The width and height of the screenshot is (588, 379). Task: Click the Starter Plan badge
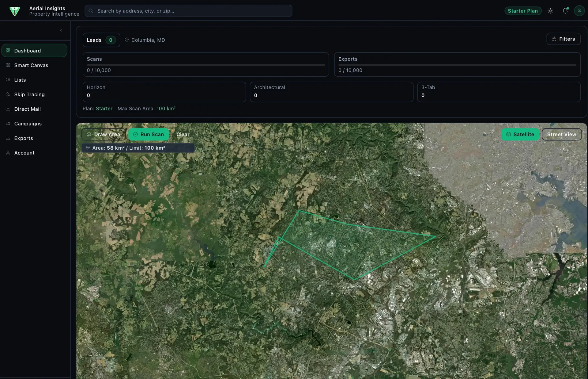point(523,11)
